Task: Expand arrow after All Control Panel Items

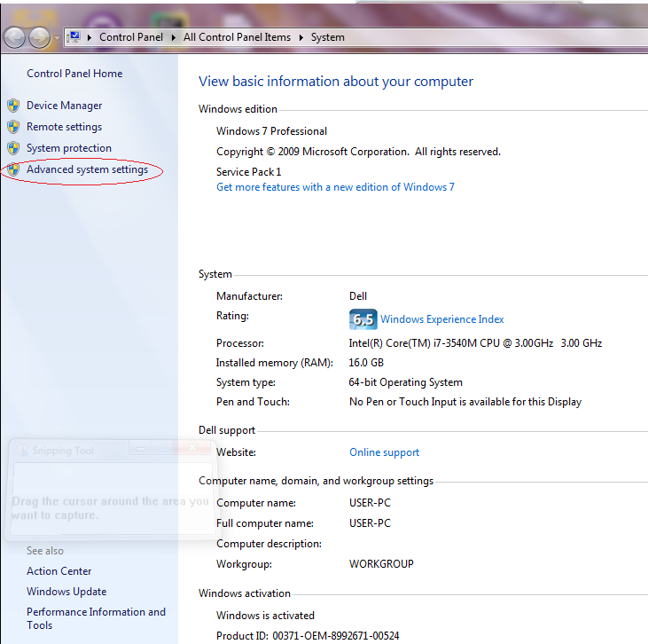Action: click(x=301, y=37)
